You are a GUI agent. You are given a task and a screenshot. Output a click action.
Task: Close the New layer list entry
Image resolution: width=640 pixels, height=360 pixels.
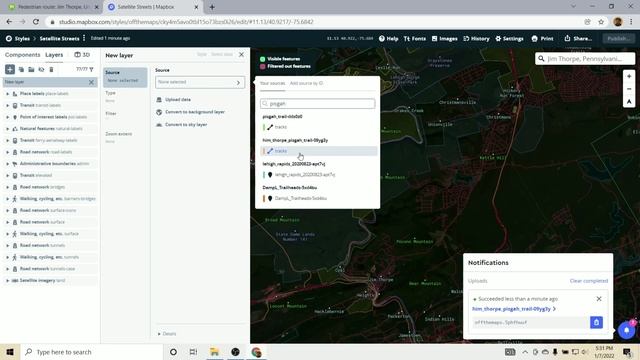[x=91, y=82]
